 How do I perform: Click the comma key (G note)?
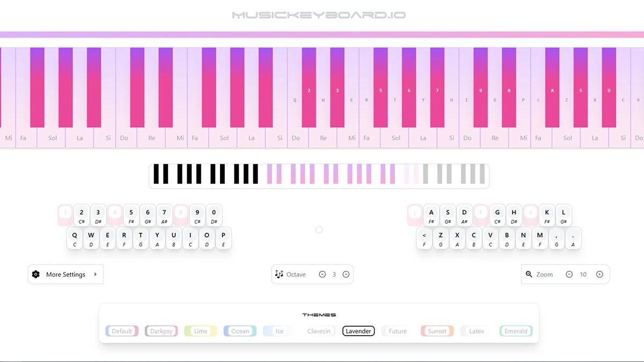[557, 238]
